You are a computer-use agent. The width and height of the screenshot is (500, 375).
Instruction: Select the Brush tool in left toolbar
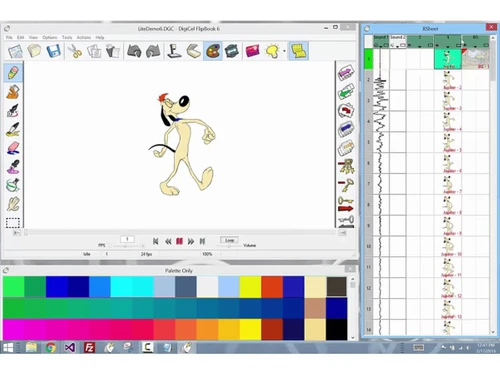13,129
